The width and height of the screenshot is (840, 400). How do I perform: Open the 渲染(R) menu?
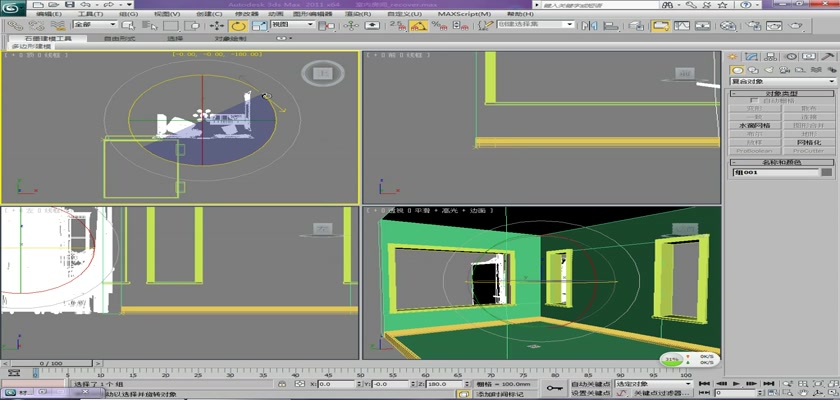click(358, 14)
